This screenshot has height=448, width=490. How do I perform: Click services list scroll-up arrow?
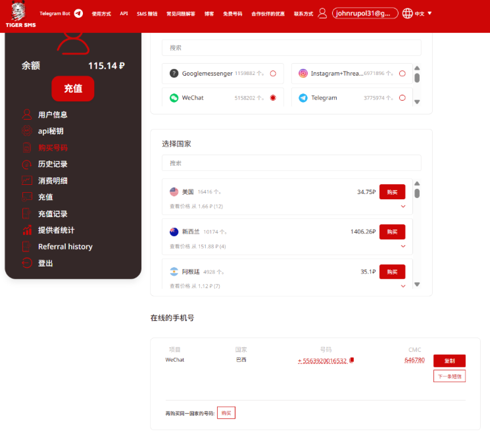[x=417, y=68]
